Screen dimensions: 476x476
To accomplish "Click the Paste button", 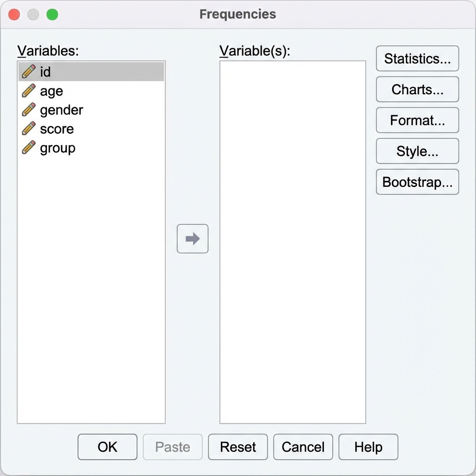I will 172,447.
